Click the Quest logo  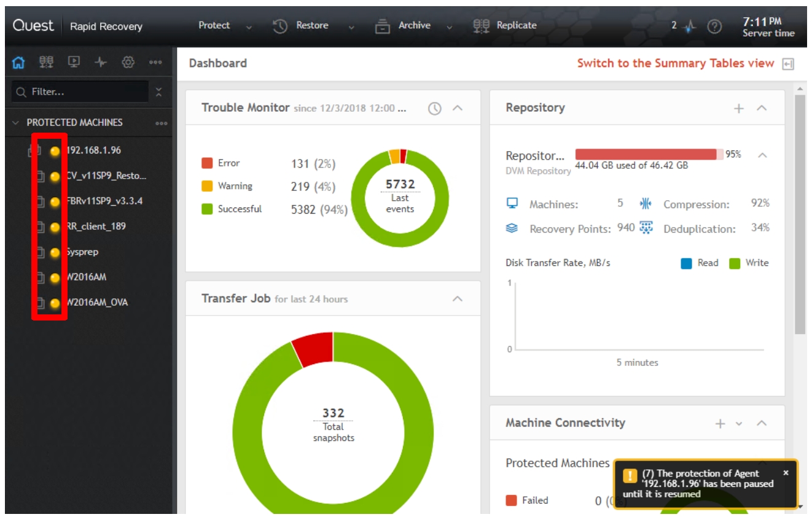(34, 26)
